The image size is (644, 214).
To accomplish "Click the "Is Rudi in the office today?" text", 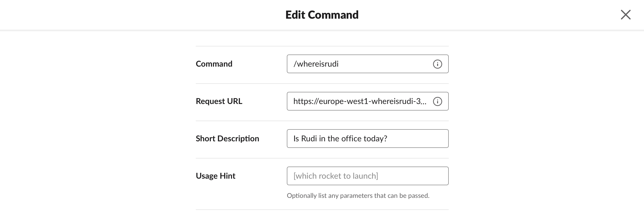I will click(340, 139).
